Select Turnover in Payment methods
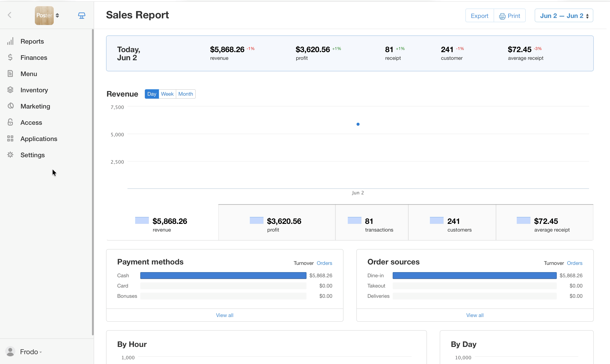 304,263
